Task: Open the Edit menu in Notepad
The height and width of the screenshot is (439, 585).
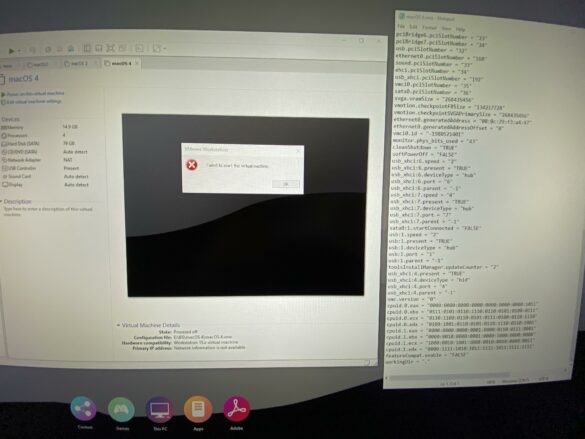Action: (413, 27)
